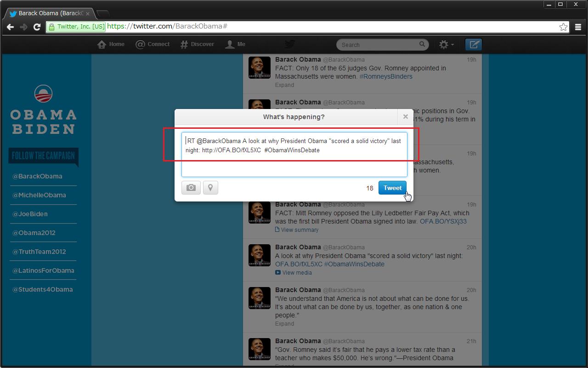Viewport: 588px width, 368px height.
Task: Click avatar on the Gov. Romney tax tweet
Action: pos(260,349)
